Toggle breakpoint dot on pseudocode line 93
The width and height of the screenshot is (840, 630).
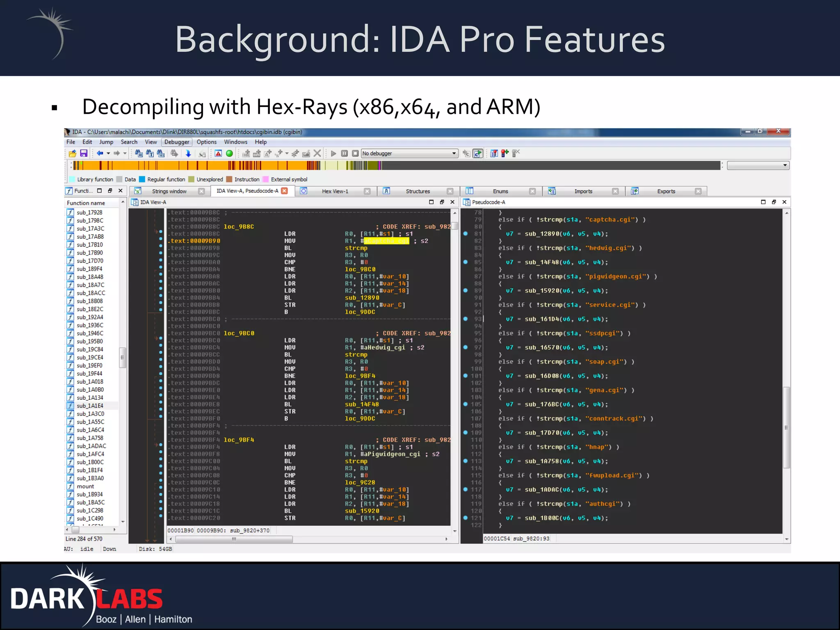[466, 319]
